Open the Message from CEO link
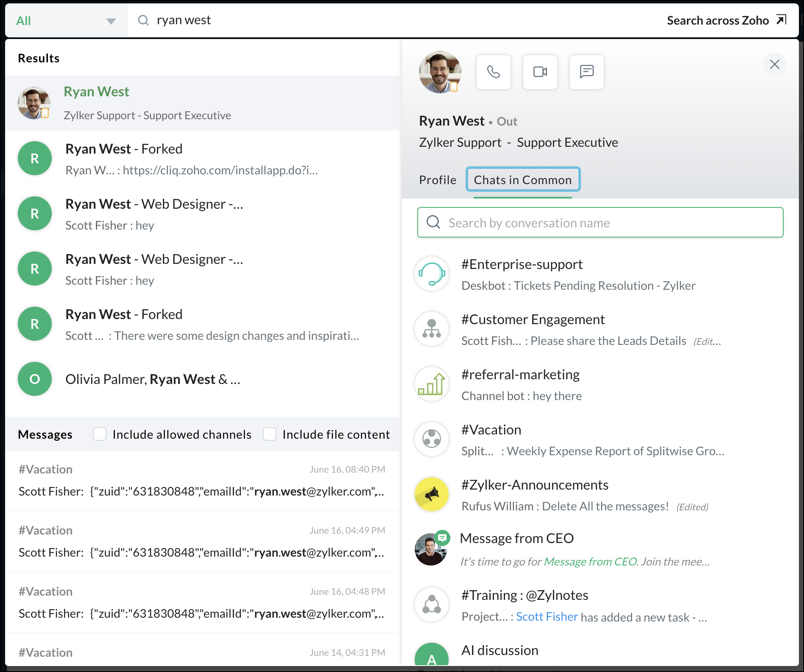Screen dimensions: 804x672 click(590, 561)
